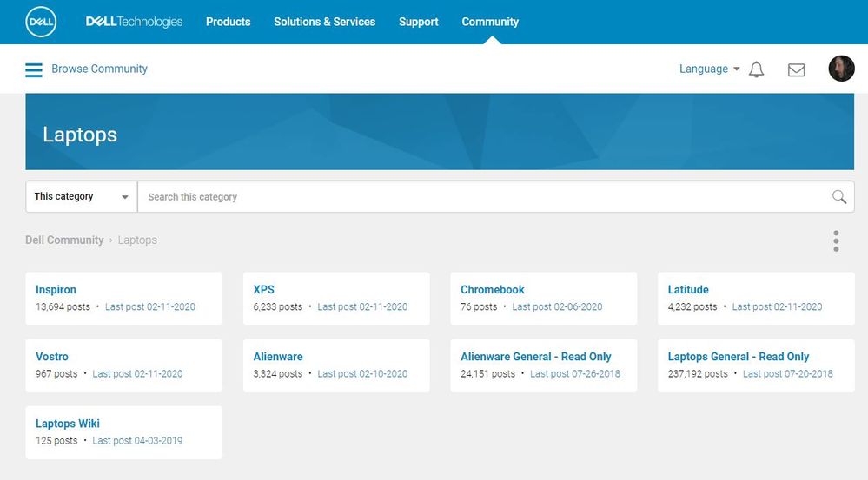
Task: Click the 967 posts count
Action: 56,373
